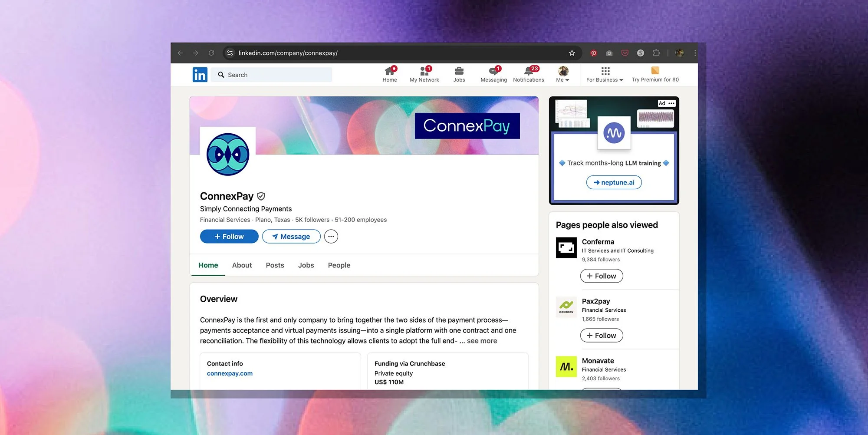
Task: Follow the ConnexPay page
Action: point(229,237)
